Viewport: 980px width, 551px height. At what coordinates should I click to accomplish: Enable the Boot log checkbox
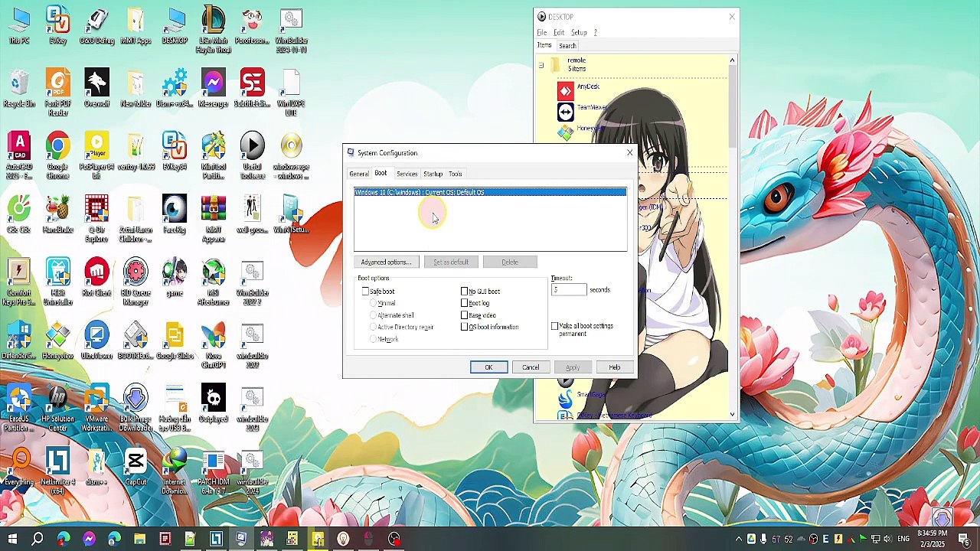tap(464, 303)
